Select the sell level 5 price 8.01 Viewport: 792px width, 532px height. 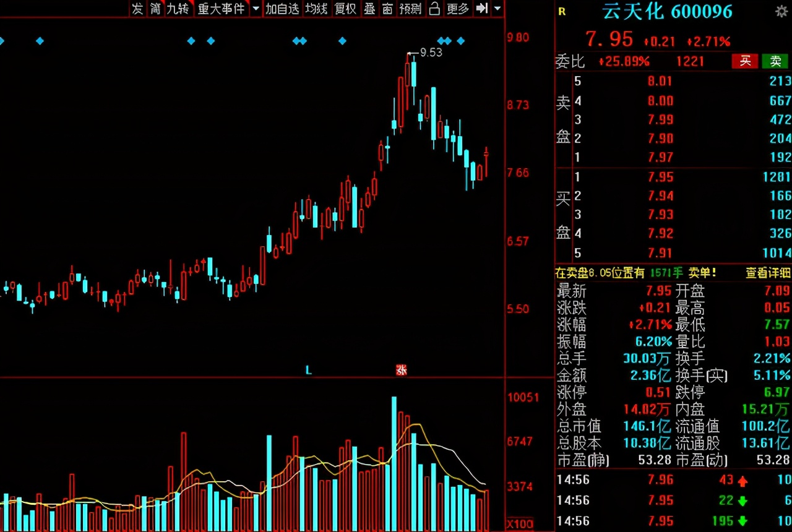pos(660,81)
